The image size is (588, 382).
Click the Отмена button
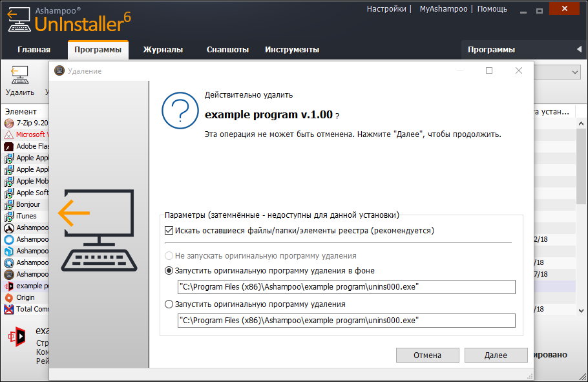coord(427,355)
